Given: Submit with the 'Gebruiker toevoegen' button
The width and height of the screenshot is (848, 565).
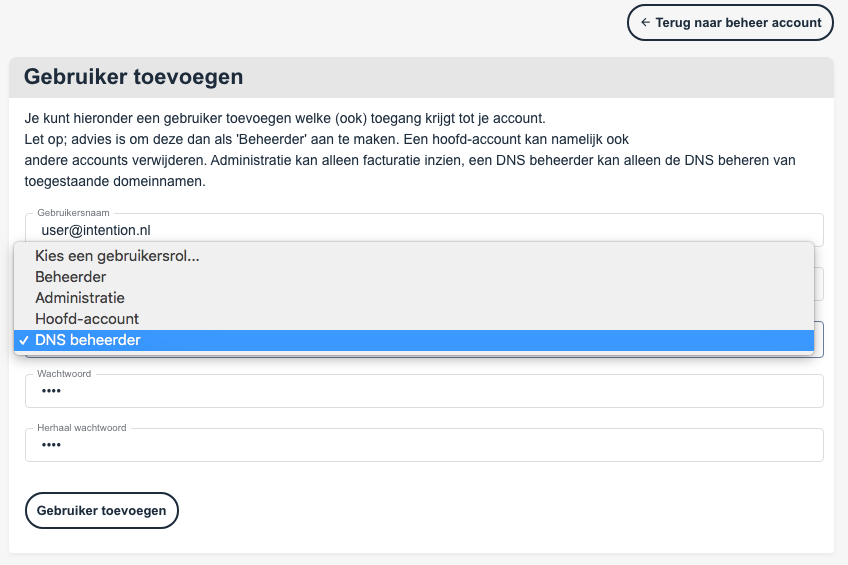Looking at the screenshot, I should click(102, 510).
